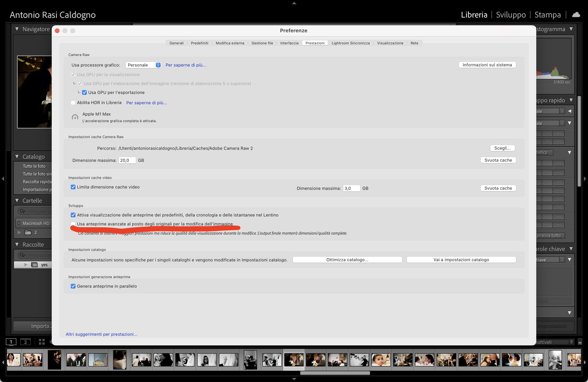This screenshot has width=588, height=382.
Task: Click Scegli... cache path button
Action: click(502, 148)
